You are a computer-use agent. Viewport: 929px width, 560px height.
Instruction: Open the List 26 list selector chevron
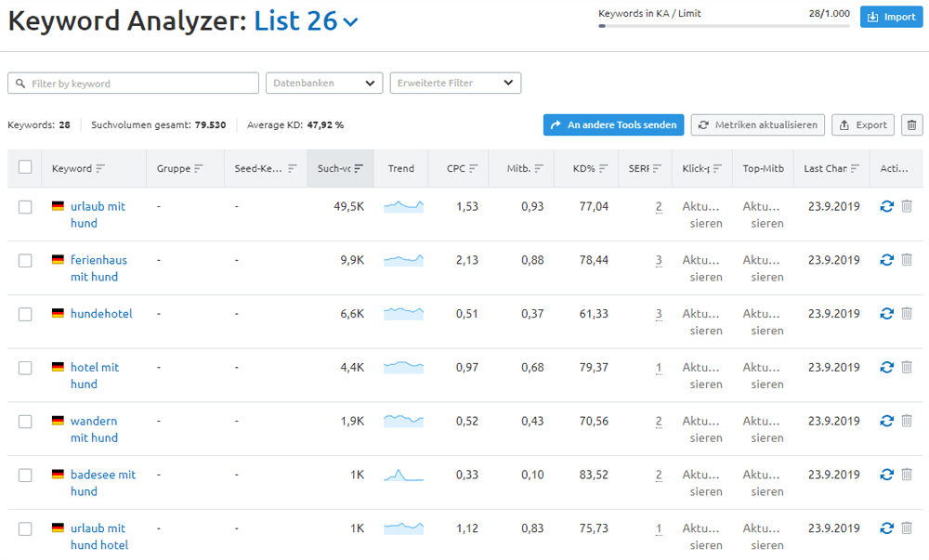pyautogui.click(x=350, y=20)
